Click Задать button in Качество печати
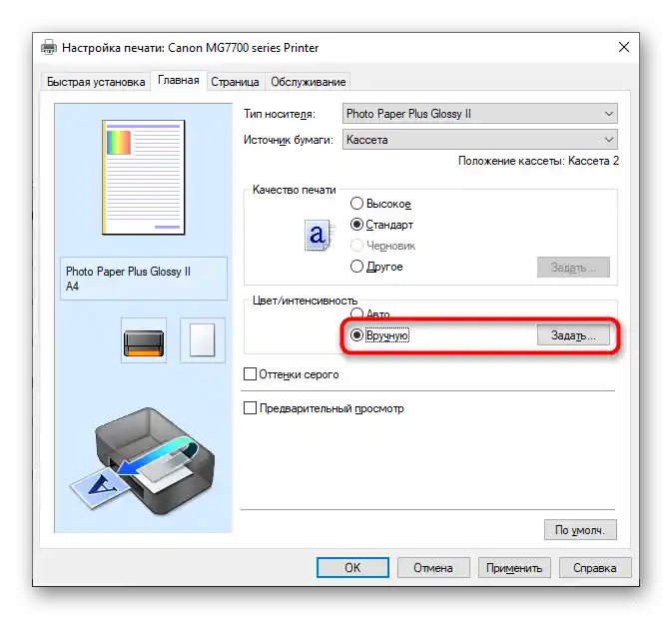Screen dimensions: 672x619 click(x=573, y=268)
